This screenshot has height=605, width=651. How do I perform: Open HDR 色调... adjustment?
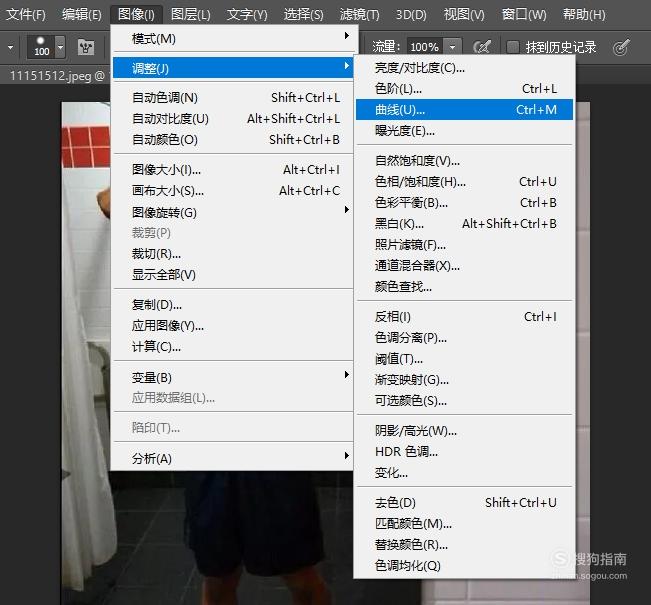point(464,451)
